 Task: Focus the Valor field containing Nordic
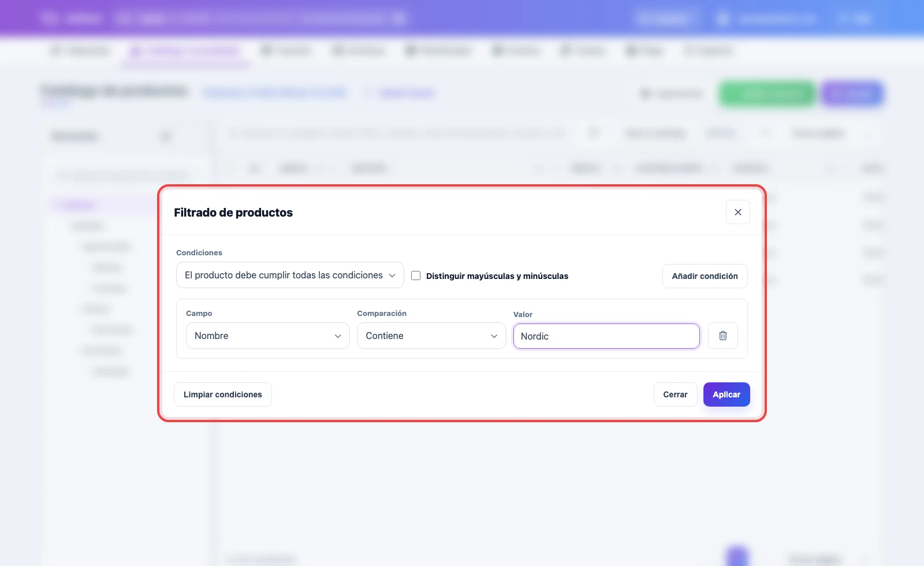[x=606, y=336]
